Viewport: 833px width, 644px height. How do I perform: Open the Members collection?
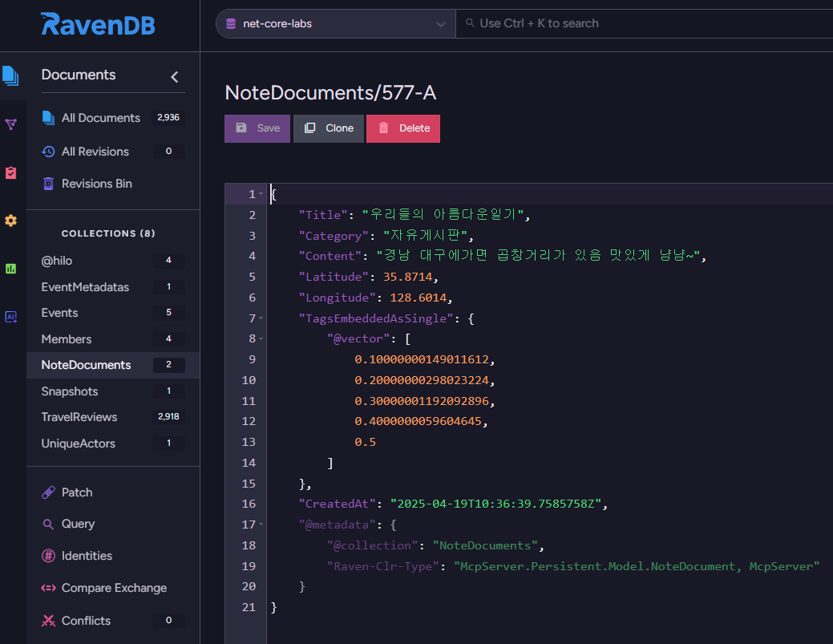click(67, 339)
